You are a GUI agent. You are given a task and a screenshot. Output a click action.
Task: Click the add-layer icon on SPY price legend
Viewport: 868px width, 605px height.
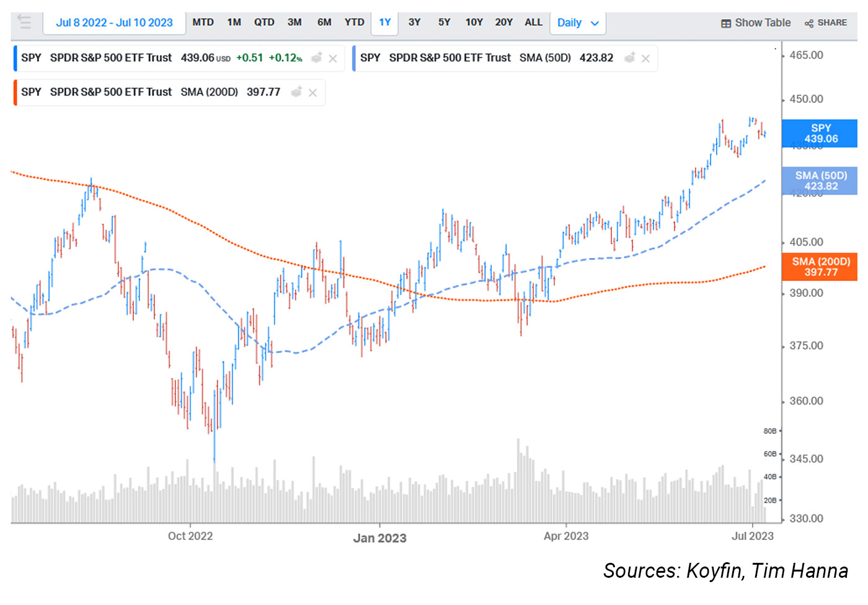[x=316, y=58]
